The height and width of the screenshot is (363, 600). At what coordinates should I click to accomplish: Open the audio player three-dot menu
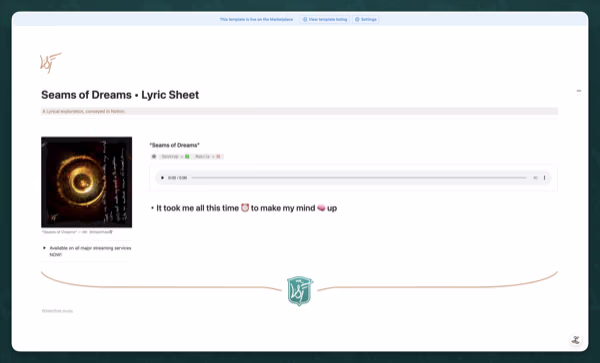(545, 178)
